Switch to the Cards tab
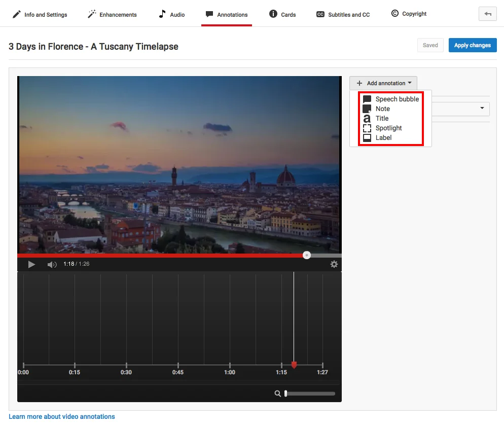The height and width of the screenshot is (428, 504). click(282, 14)
